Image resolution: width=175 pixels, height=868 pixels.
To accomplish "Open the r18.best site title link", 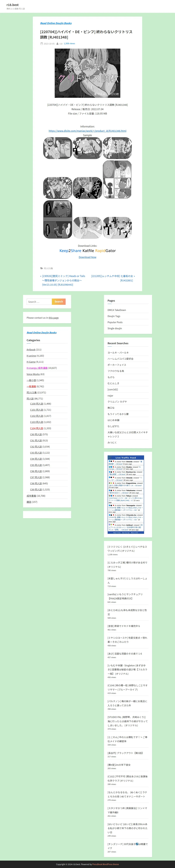I will coord(13,5).
